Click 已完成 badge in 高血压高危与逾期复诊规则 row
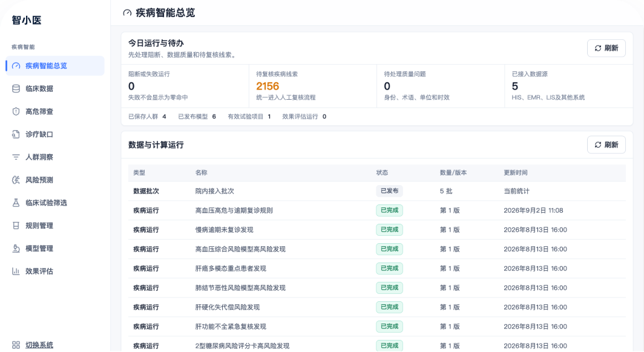 389,210
